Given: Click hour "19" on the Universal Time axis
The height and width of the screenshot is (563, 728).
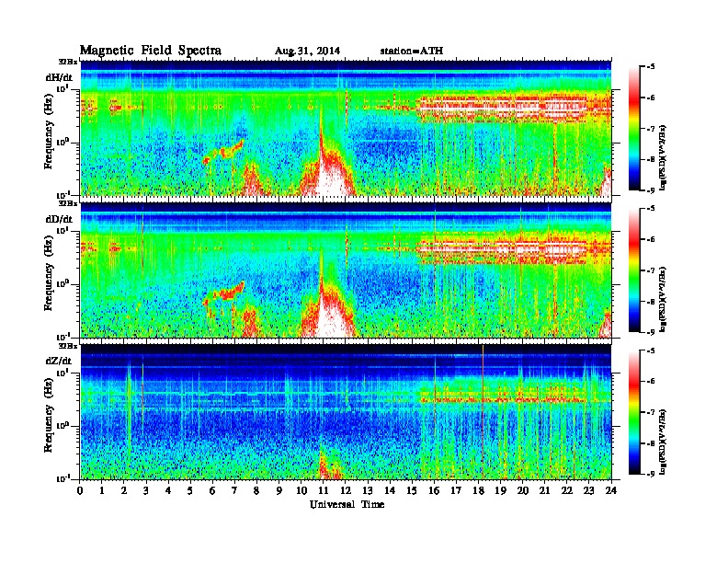Looking at the screenshot, I should (x=500, y=490).
